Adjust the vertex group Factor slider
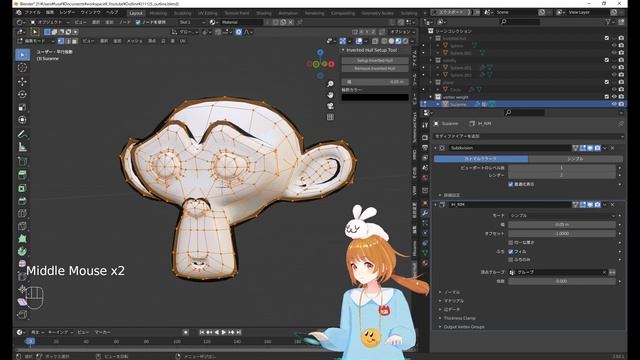The image size is (640, 360). pos(562,281)
